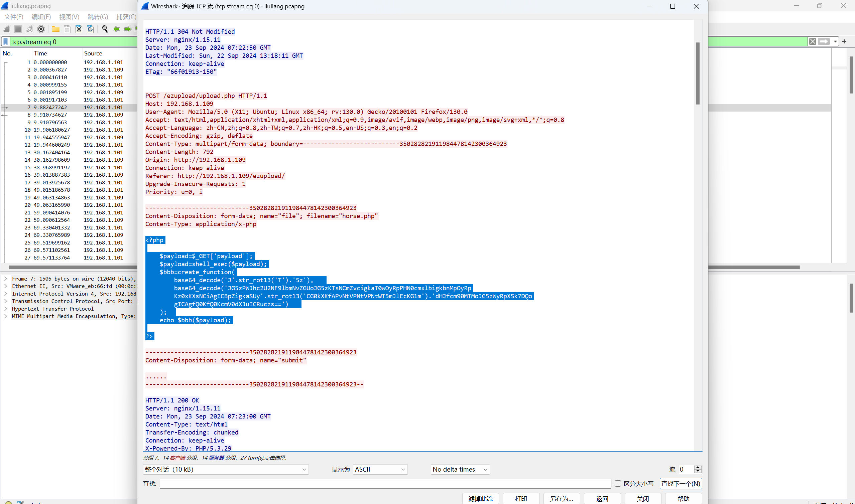Viewport: 855px width, 504px height.
Task: Expand the Ethernet II tree row
Action: (x=6, y=286)
